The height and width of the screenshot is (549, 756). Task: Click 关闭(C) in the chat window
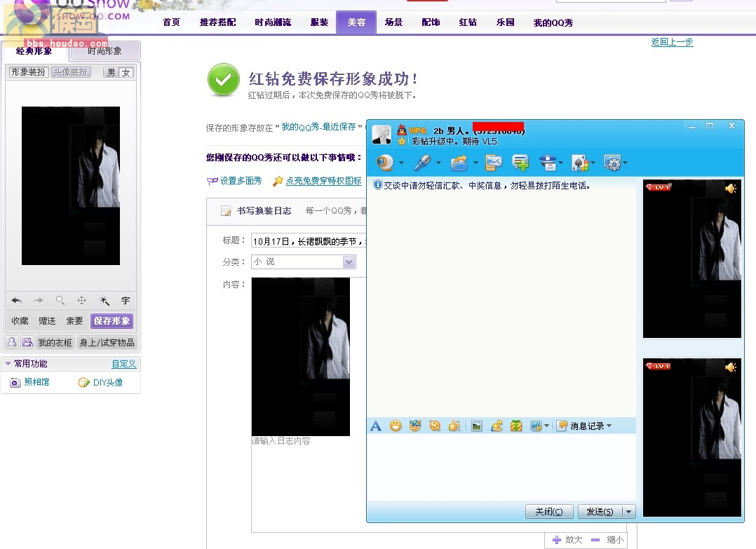click(x=549, y=511)
